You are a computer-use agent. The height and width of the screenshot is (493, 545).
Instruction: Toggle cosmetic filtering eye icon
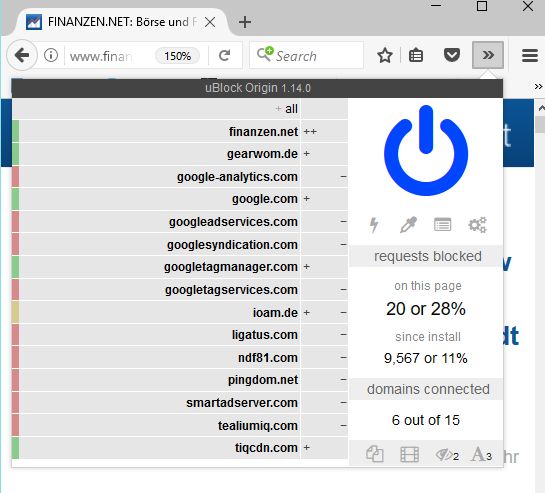[447, 455]
